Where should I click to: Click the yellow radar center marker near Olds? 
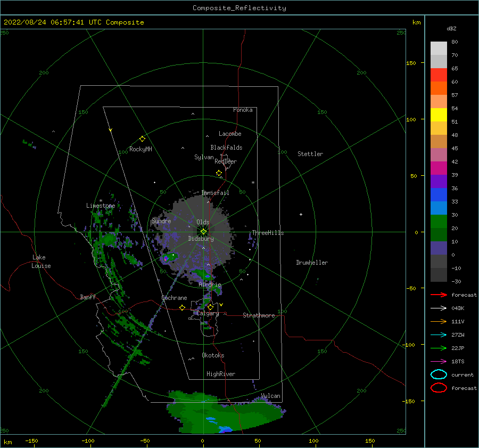click(203, 232)
